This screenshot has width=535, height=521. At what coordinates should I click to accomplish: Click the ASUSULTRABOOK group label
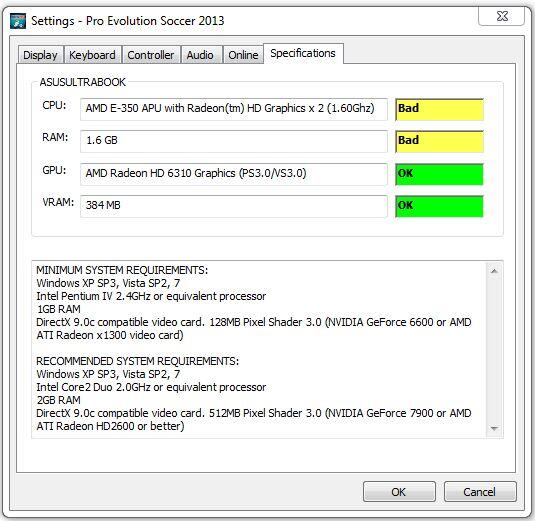click(83, 82)
